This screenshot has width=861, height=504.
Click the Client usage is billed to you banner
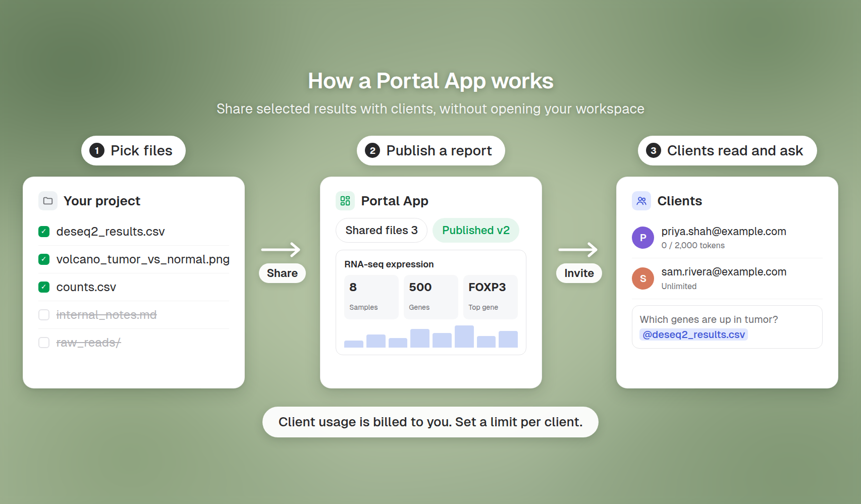coord(431,422)
